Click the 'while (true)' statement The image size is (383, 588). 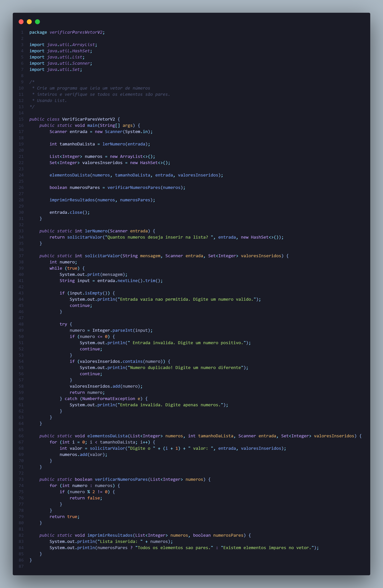coord(65,268)
